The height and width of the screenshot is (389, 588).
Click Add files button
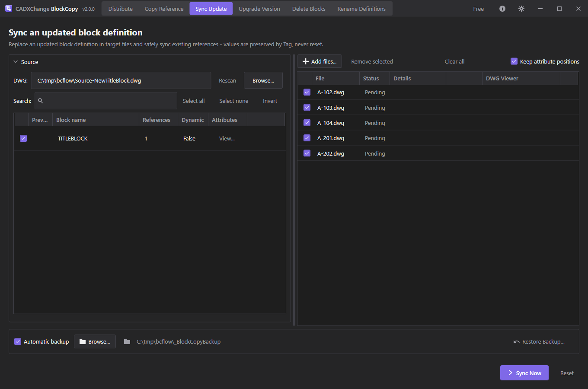point(320,61)
